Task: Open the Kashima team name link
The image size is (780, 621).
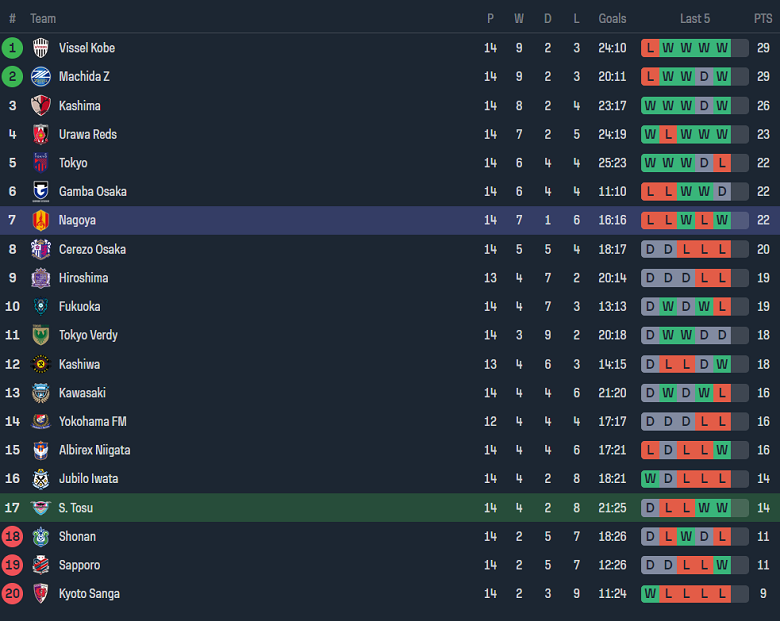Action: tap(79, 106)
